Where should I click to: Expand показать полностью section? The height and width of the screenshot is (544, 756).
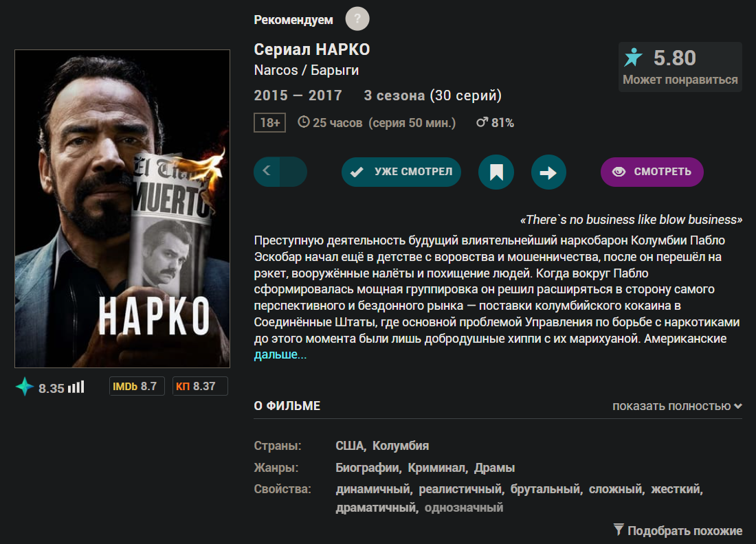coord(677,406)
